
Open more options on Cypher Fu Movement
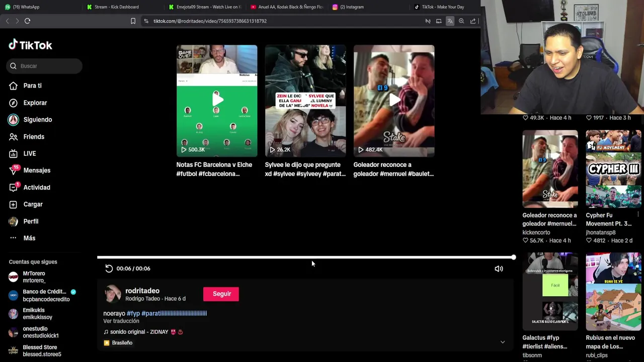[638, 215]
